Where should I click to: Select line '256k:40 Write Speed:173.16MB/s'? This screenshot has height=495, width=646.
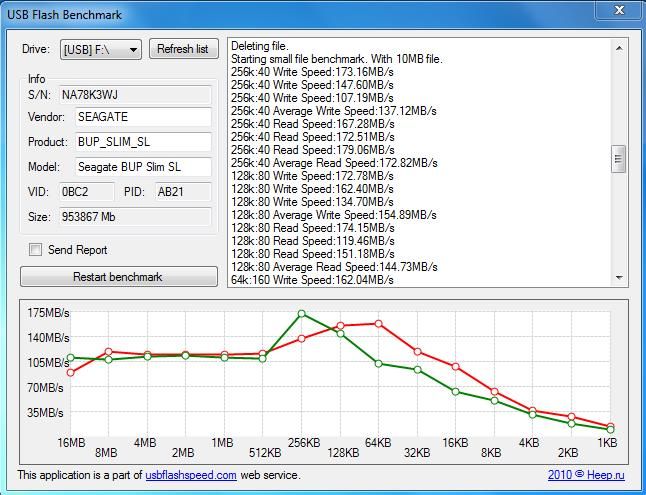(312, 72)
